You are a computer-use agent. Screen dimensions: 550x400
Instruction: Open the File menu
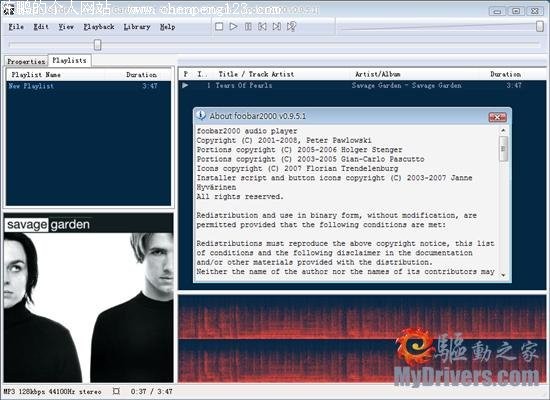coord(16,27)
